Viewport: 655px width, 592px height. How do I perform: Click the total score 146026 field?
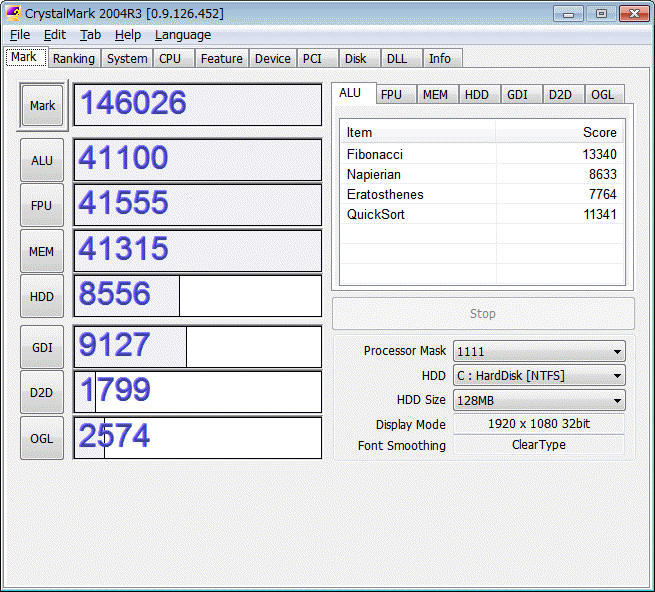coord(198,105)
